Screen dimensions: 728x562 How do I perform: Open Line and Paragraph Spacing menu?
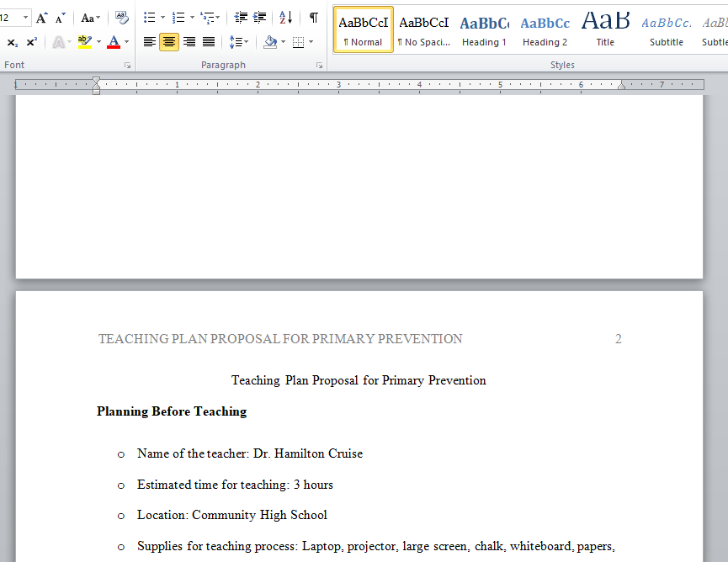pos(239,42)
